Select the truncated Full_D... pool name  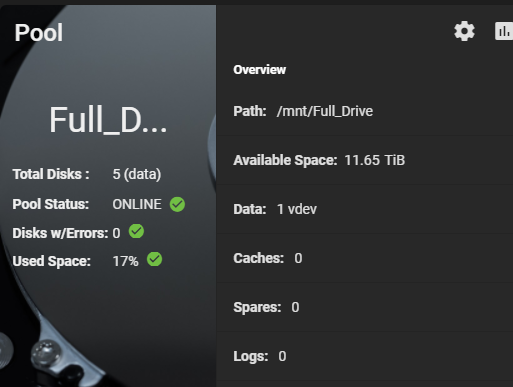pos(108,120)
